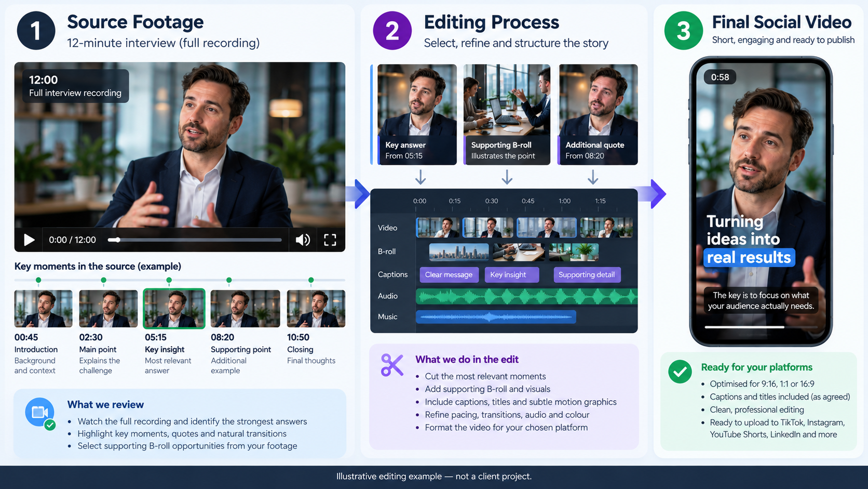Click the '12:00 Full interview recording' overlay badge
This screenshot has height=489, width=868.
pyautogui.click(x=75, y=86)
